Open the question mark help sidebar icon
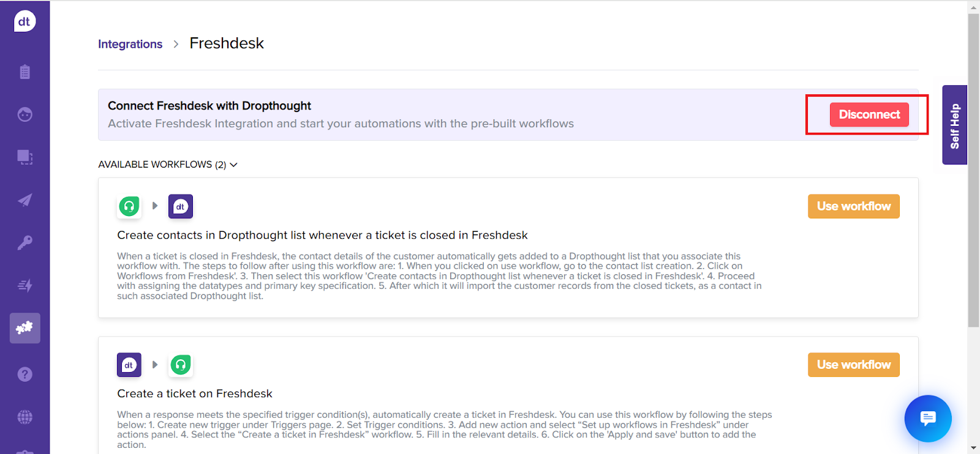Viewport: 980px width, 454px height. pos(24,374)
